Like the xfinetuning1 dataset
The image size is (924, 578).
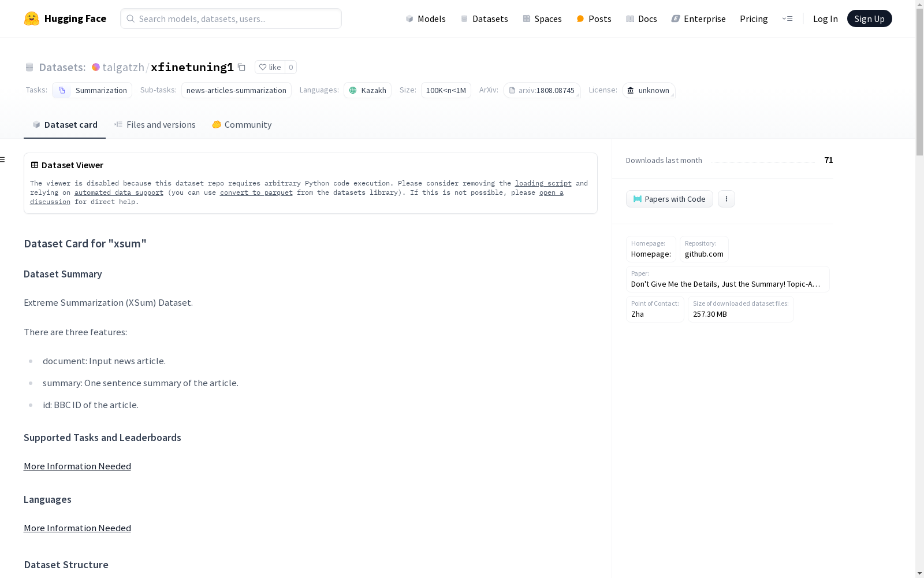pyautogui.click(x=270, y=67)
